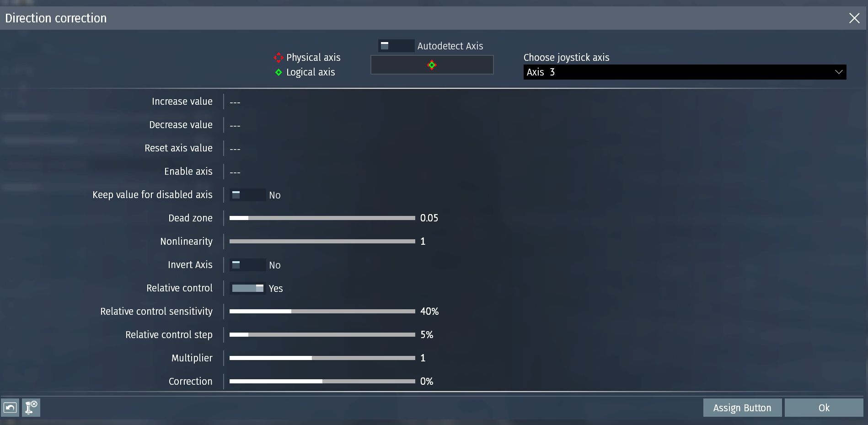
Task: Open the Choose joystick axis dropdown
Action: [685, 72]
